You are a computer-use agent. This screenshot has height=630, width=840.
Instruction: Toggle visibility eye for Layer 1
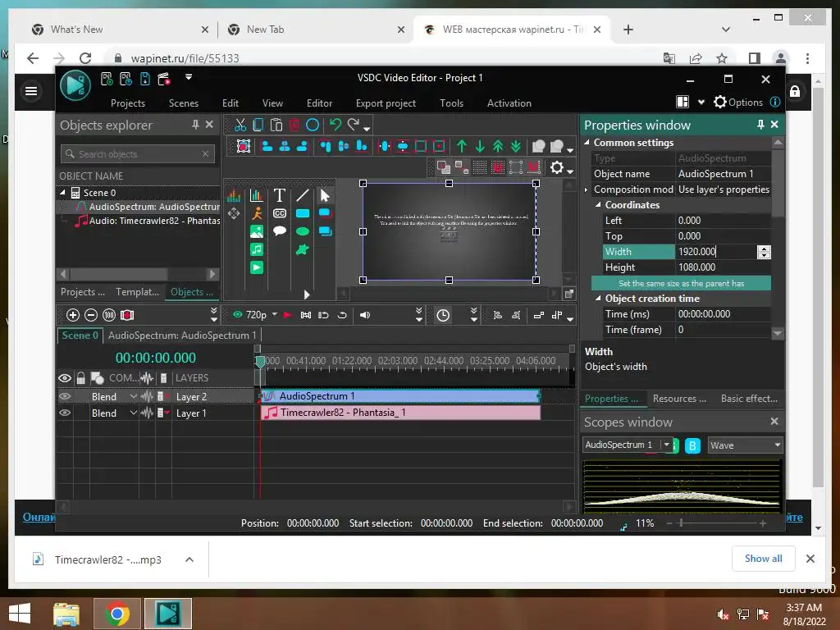[x=65, y=413]
